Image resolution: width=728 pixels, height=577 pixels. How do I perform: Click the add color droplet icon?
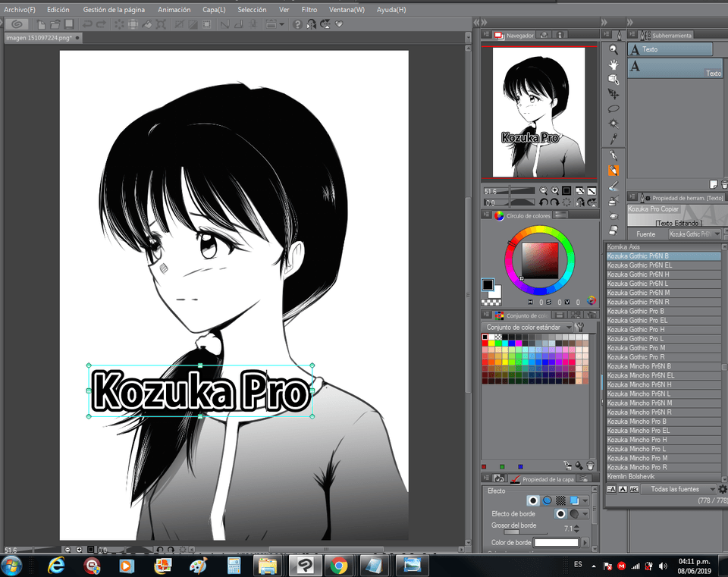coord(579,465)
